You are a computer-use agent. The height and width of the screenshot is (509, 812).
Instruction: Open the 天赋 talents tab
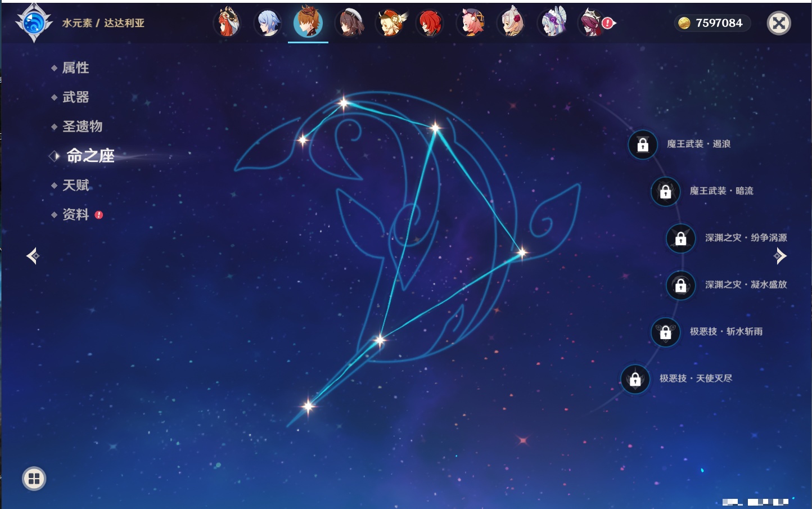click(x=75, y=185)
